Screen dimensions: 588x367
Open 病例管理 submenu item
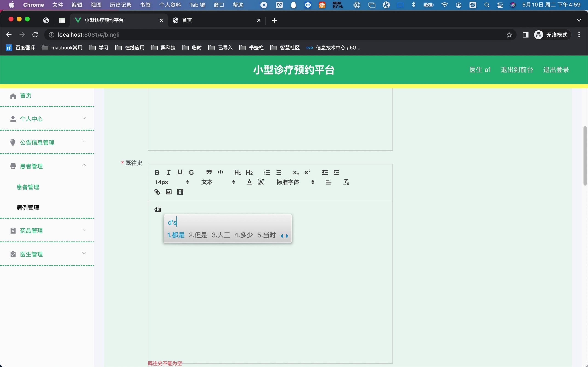click(x=28, y=208)
